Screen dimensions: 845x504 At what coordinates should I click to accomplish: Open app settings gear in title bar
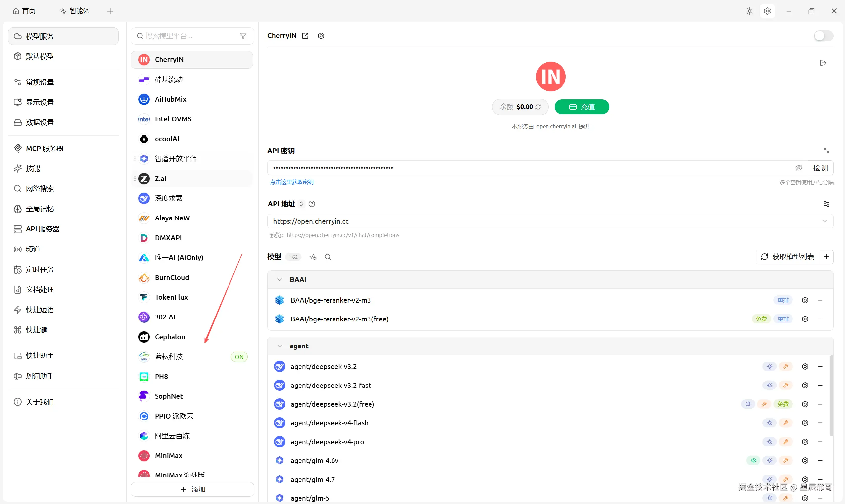coord(767,11)
